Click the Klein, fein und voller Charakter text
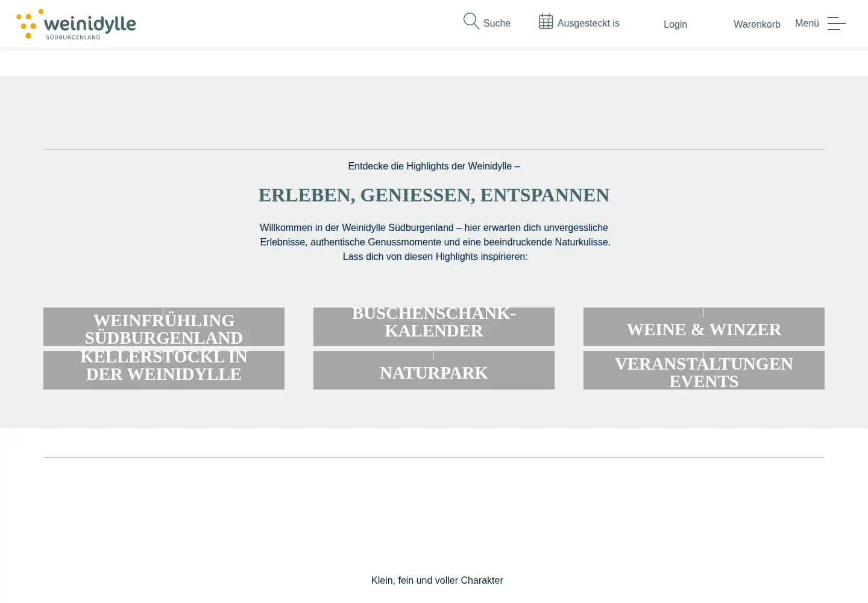Screen dimensions: 868x603 (x=437, y=580)
